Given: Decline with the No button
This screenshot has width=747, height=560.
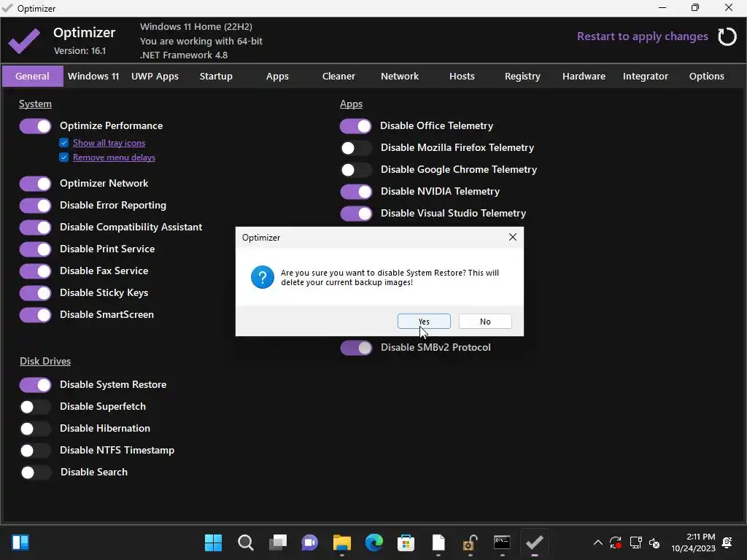Looking at the screenshot, I should 485,322.
